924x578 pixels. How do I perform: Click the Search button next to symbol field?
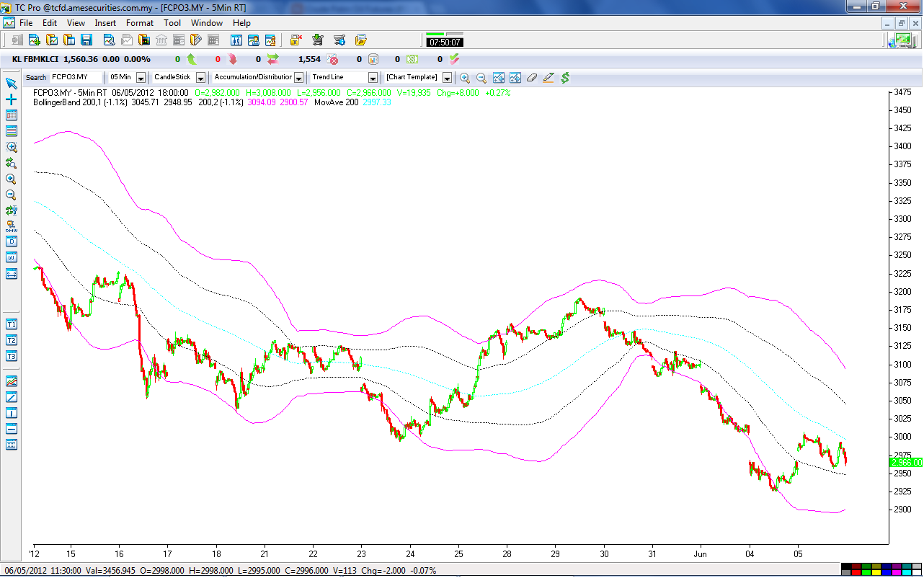coord(35,77)
